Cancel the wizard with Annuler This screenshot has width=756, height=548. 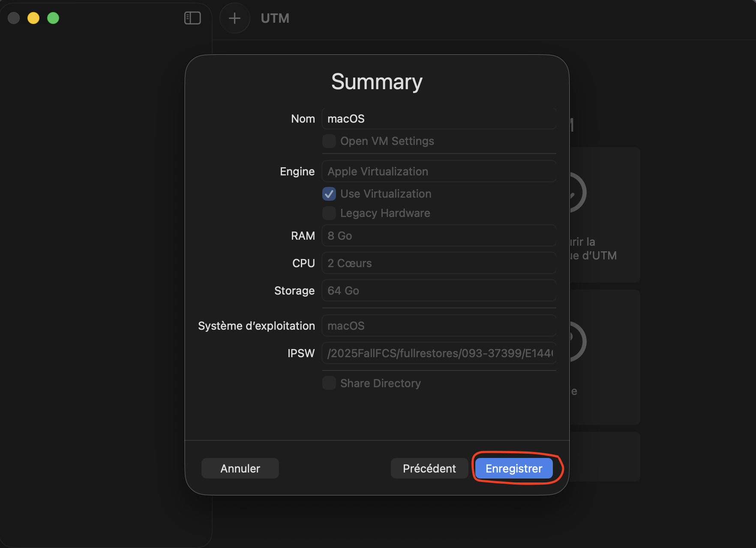coord(240,468)
